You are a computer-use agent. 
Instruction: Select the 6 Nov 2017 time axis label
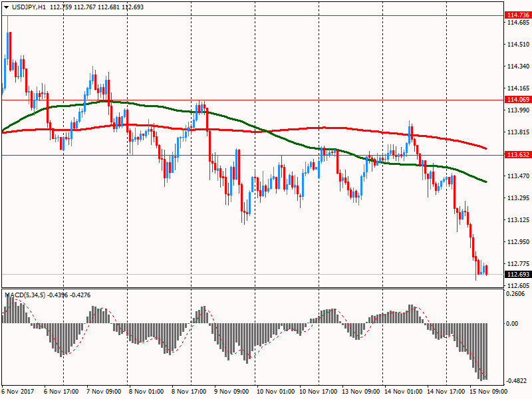(18, 392)
